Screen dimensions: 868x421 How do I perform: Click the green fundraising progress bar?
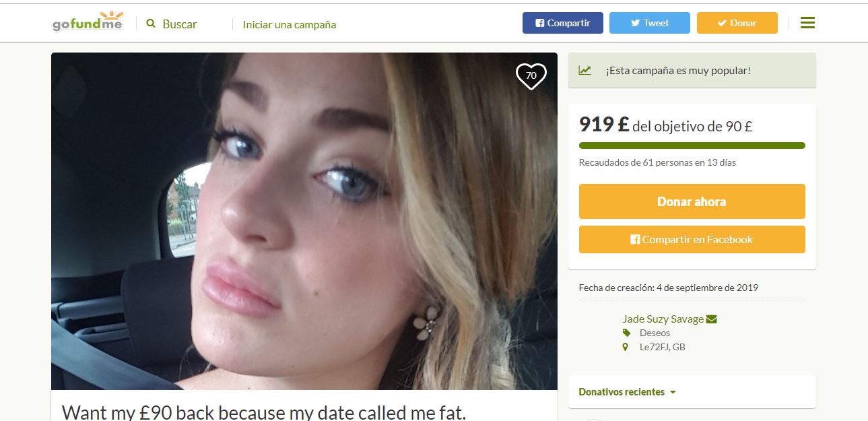click(692, 145)
